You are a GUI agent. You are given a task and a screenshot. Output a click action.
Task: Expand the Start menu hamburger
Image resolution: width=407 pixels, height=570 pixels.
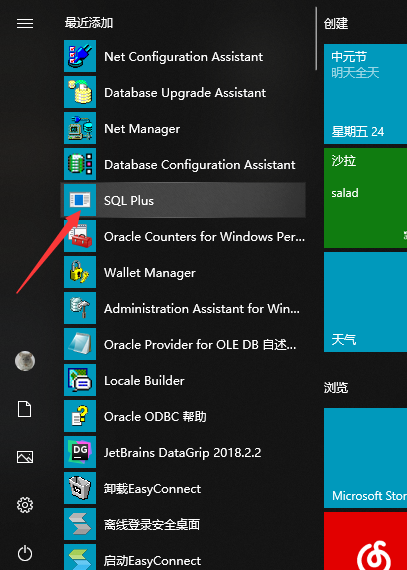[x=25, y=24]
